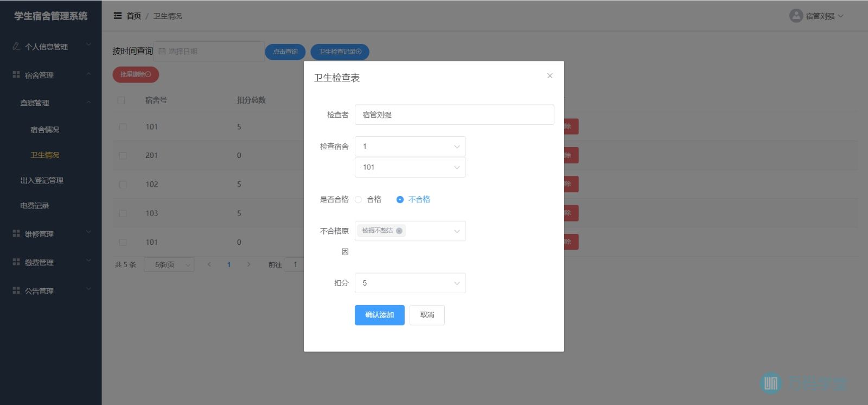Click the 宿舍号 column header
Viewport: 868px width, 405px height.
pos(156,100)
